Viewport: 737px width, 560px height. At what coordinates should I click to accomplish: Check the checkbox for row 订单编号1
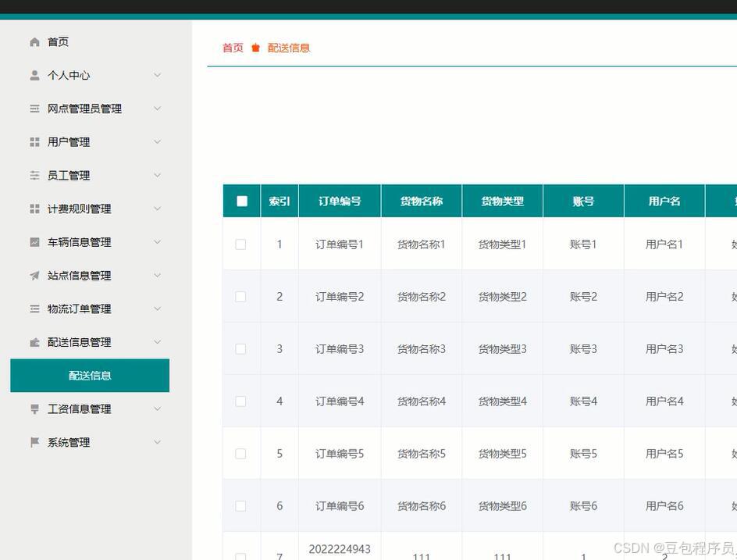240,244
